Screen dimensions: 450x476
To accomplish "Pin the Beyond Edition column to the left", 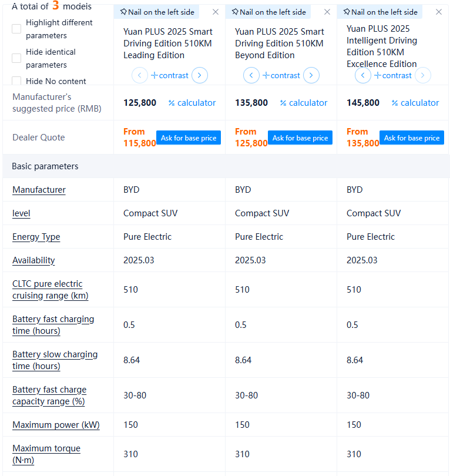I will click(268, 12).
